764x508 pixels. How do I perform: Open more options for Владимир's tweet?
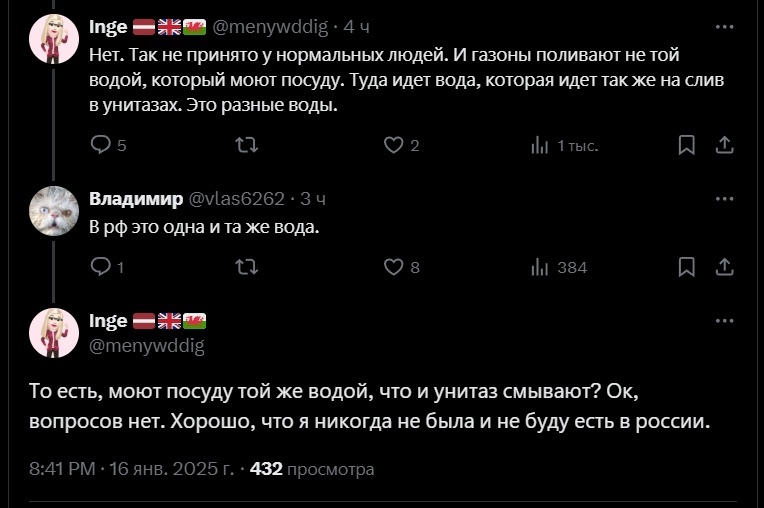tap(725, 198)
